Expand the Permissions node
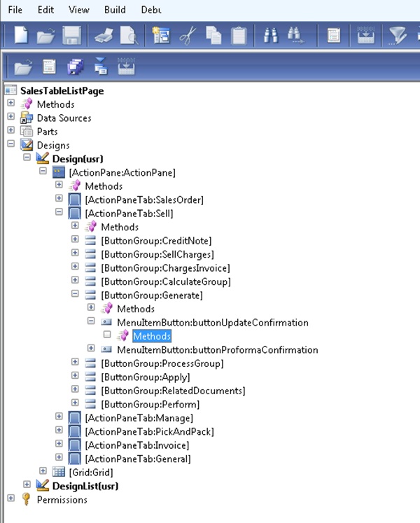Screen dimensions: 420x523 11,499
